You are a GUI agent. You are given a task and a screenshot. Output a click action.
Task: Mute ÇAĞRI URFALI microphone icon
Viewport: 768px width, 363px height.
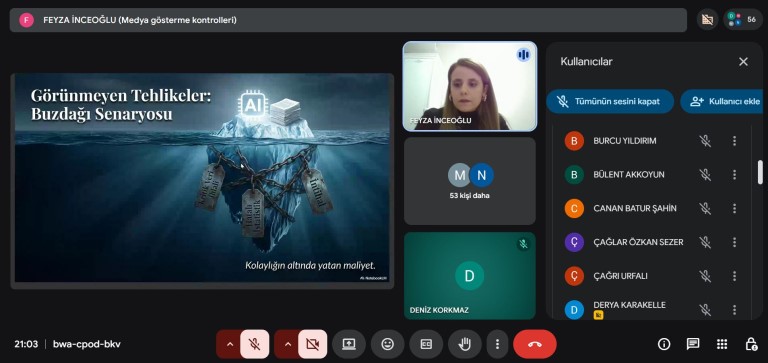tap(705, 276)
